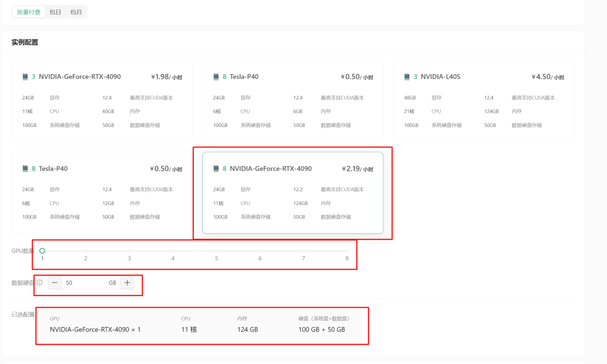Set GPU数量 slider to 1
607x364 pixels.
click(42, 251)
